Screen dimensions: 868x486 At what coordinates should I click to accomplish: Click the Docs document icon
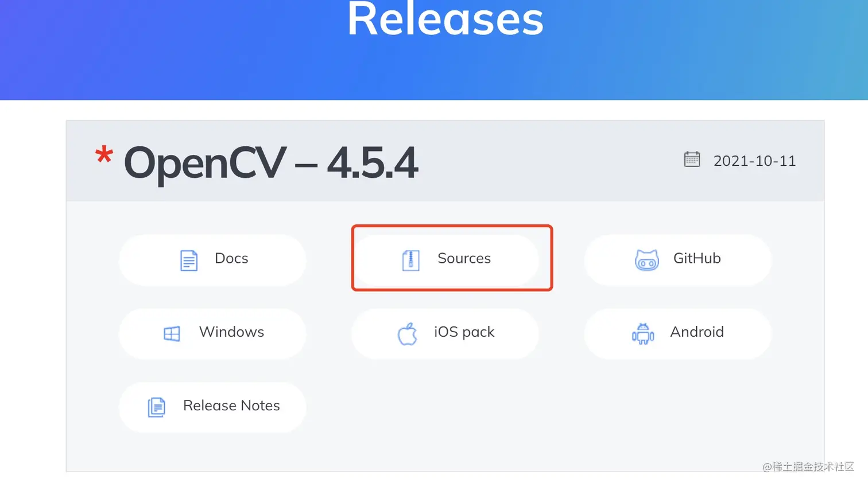189,261
